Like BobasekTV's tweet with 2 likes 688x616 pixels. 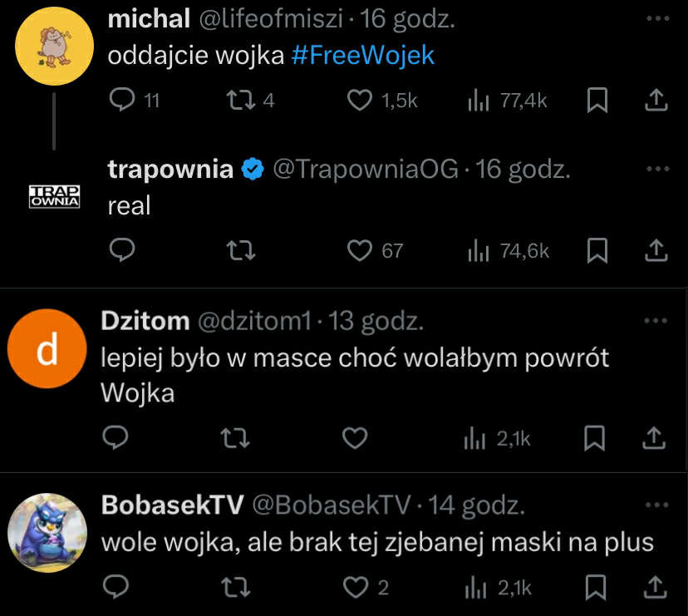(x=357, y=588)
